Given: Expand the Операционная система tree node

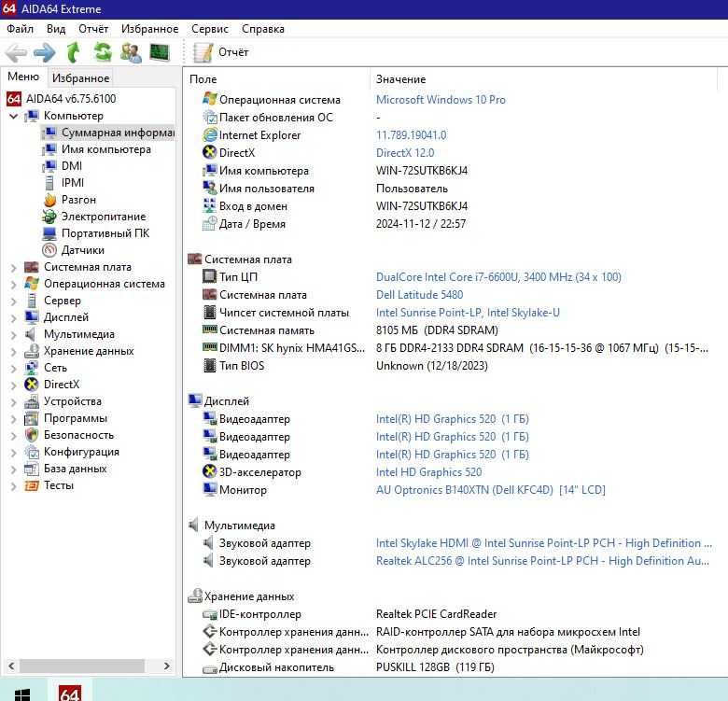Looking at the screenshot, I should point(13,284).
